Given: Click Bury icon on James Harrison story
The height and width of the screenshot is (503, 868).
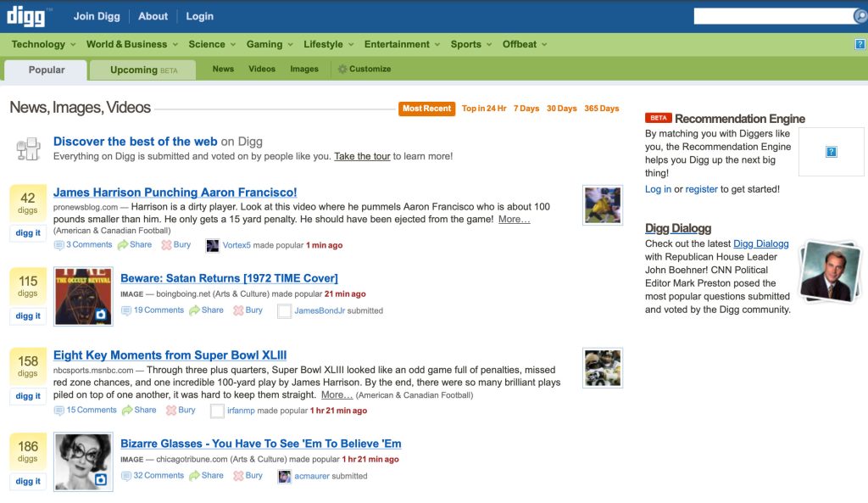Looking at the screenshot, I should tap(166, 245).
